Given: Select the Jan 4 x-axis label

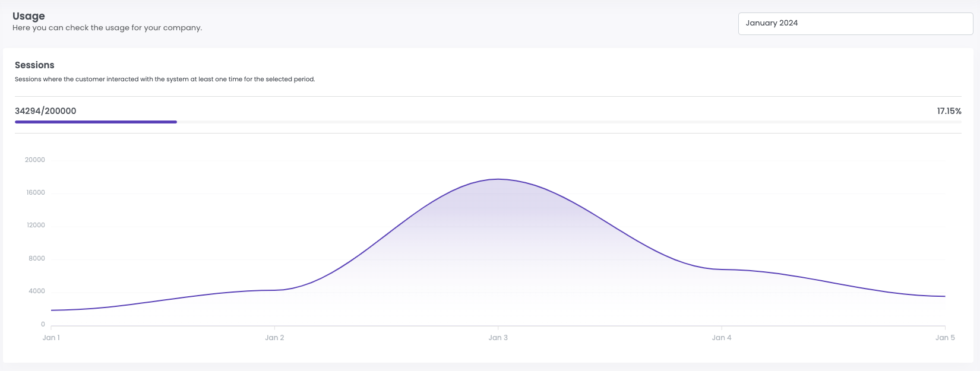Looking at the screenshot, I should (722, 338).
